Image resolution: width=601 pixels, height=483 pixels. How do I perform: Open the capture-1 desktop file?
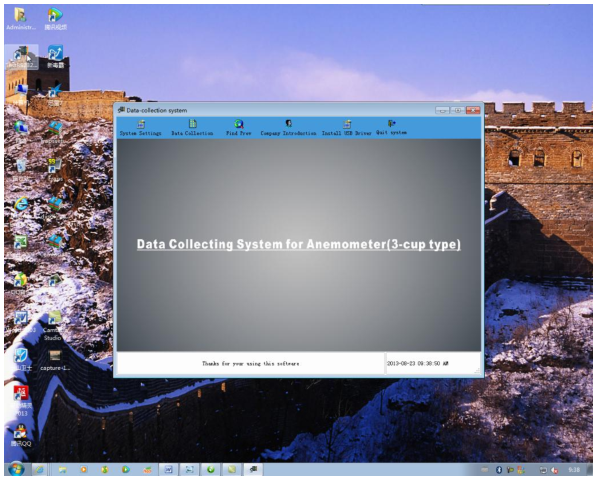(54, 358)
